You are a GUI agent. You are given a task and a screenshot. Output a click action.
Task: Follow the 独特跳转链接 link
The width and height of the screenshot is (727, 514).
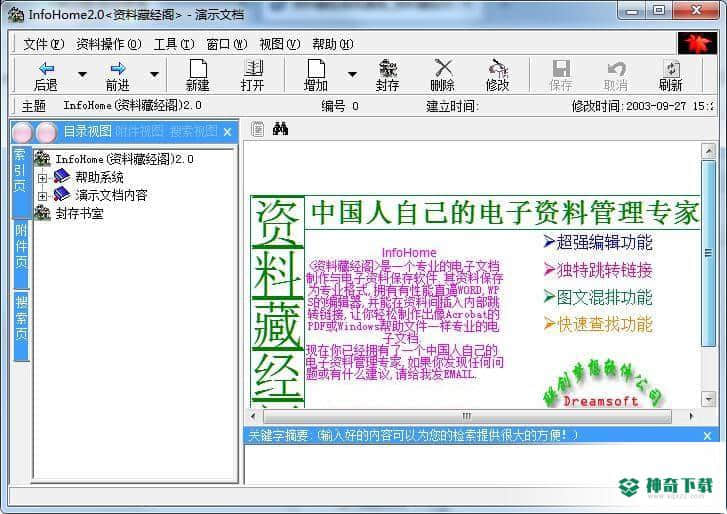(x=599, y=269)
